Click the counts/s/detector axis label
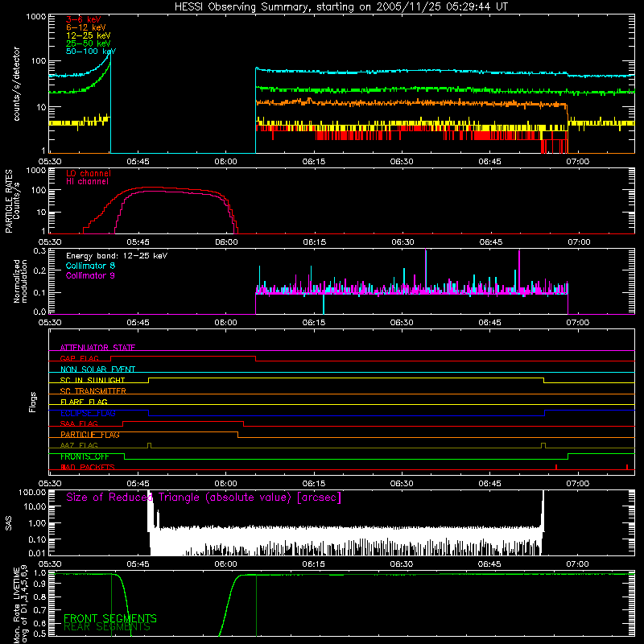 pyautogui.click(x=16, y=84)
